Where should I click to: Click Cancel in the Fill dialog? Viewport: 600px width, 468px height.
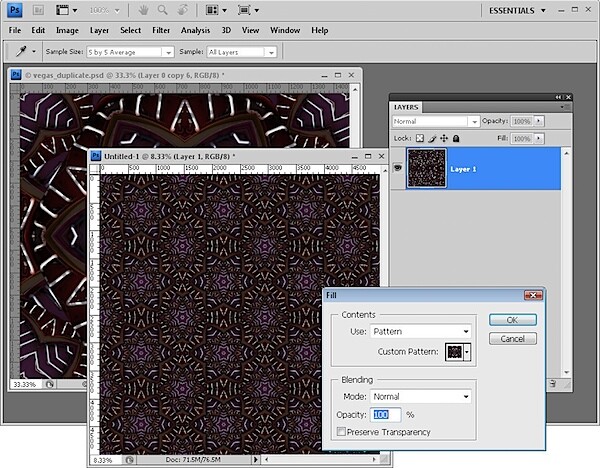coord(513,339)
